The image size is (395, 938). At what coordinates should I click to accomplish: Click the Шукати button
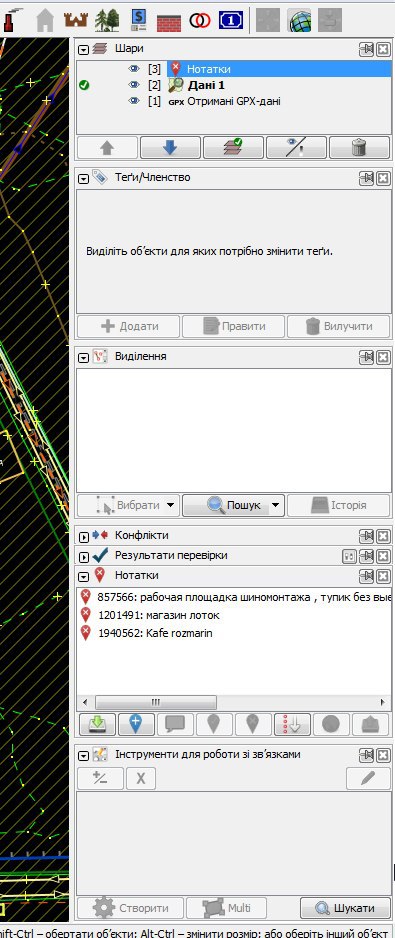pos(344,908)
